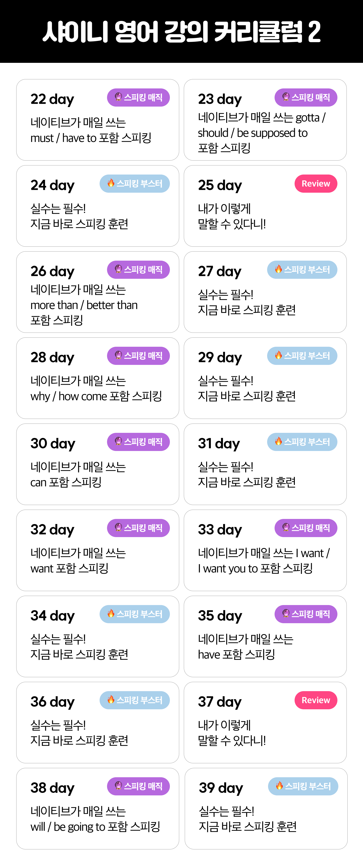Click the crystal ball icon on 33 day
The image size is (363, 868).
[x=286, y=527]
